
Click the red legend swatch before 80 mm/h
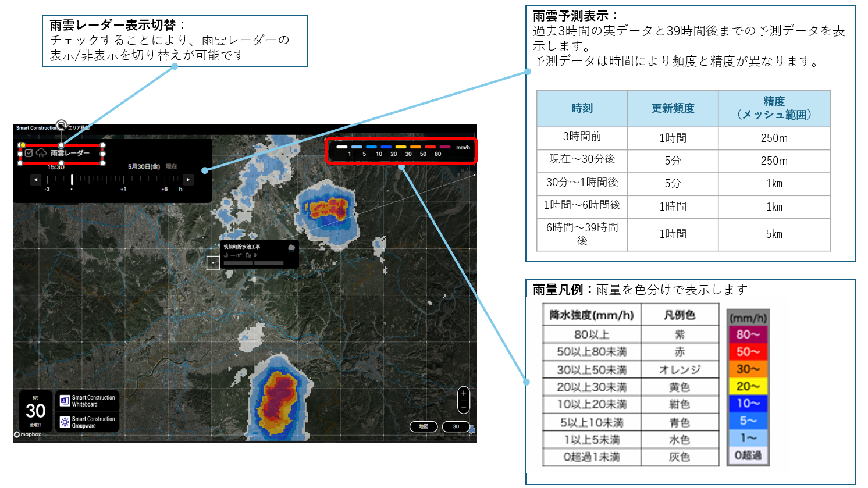pos(431,147)
